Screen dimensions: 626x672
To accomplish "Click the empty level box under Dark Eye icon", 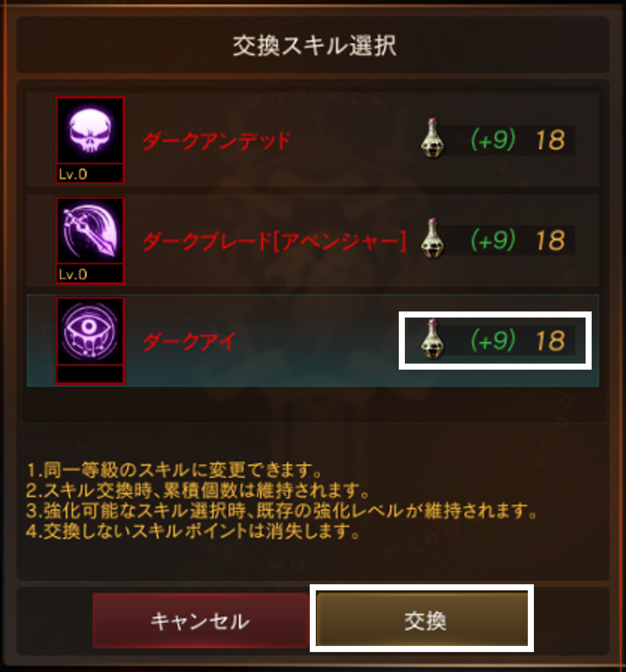I will (x=90, y=374).
